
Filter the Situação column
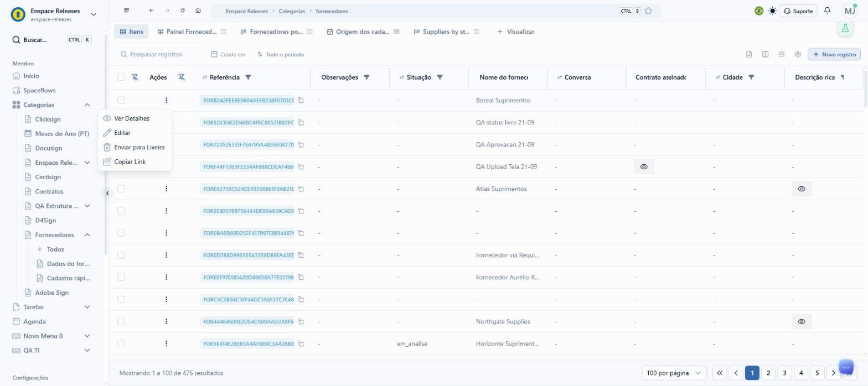pyautogui.click(x=440, y=77)
